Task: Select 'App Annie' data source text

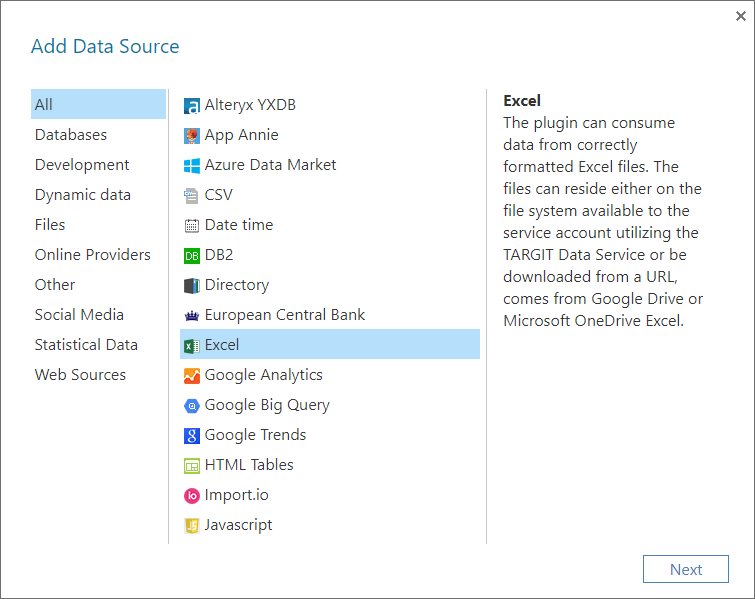Action: click(241, 135)
